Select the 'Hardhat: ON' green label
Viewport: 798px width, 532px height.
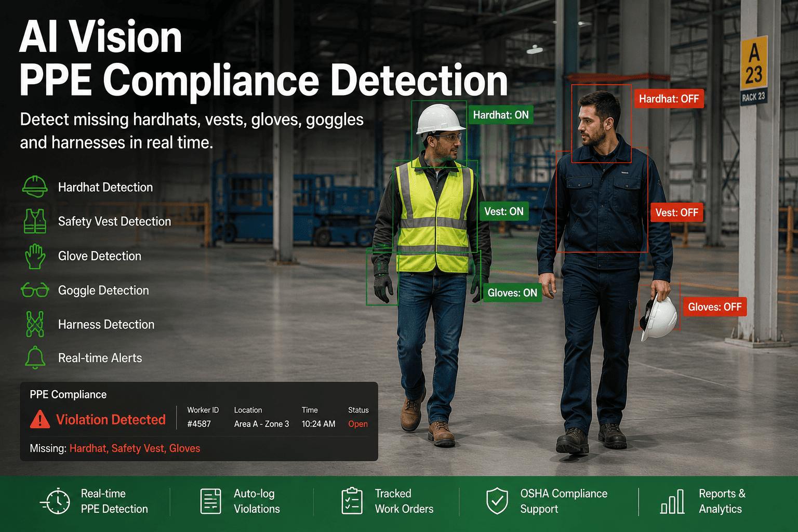point(501,115)
